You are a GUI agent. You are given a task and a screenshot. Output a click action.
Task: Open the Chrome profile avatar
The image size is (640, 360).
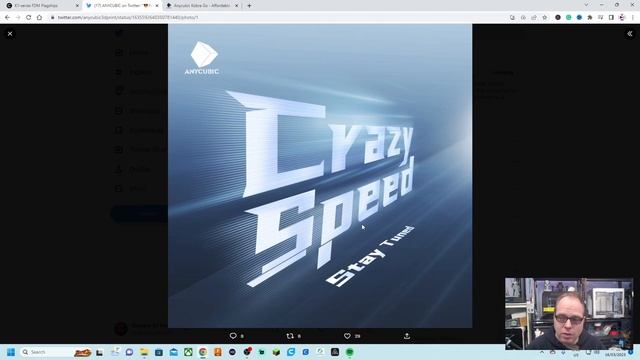tap(622, 18)
